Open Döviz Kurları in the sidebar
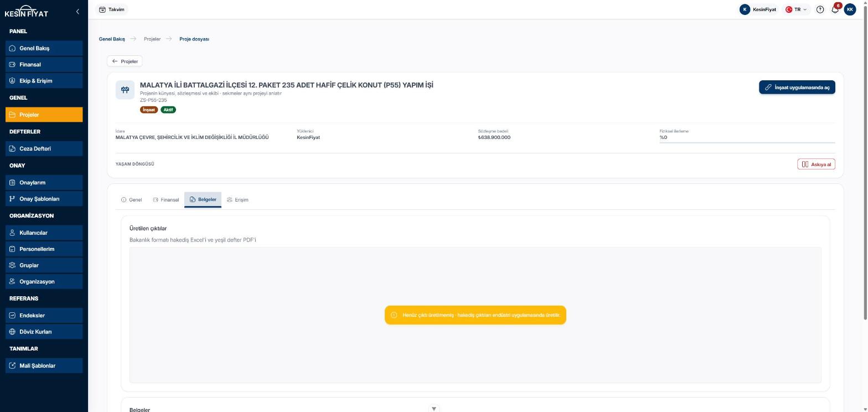Image resolution: width=868 pixels, height=412 pixels. (x=44, y=332)
